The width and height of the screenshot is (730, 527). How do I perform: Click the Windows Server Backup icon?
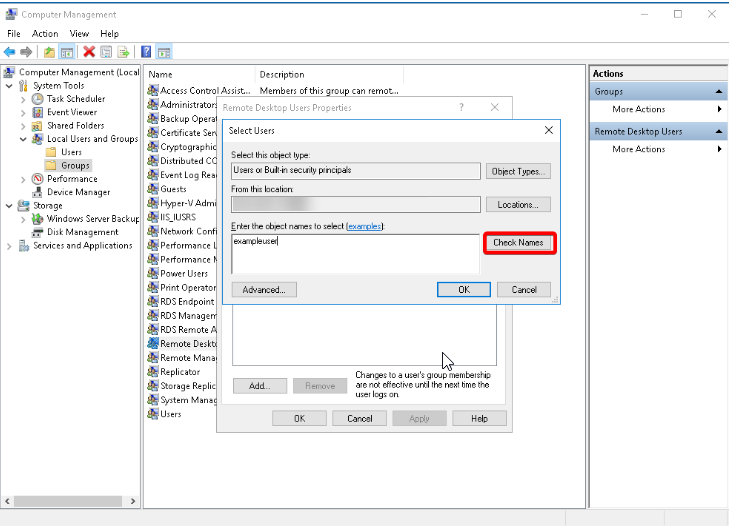[x=37, y=219]
